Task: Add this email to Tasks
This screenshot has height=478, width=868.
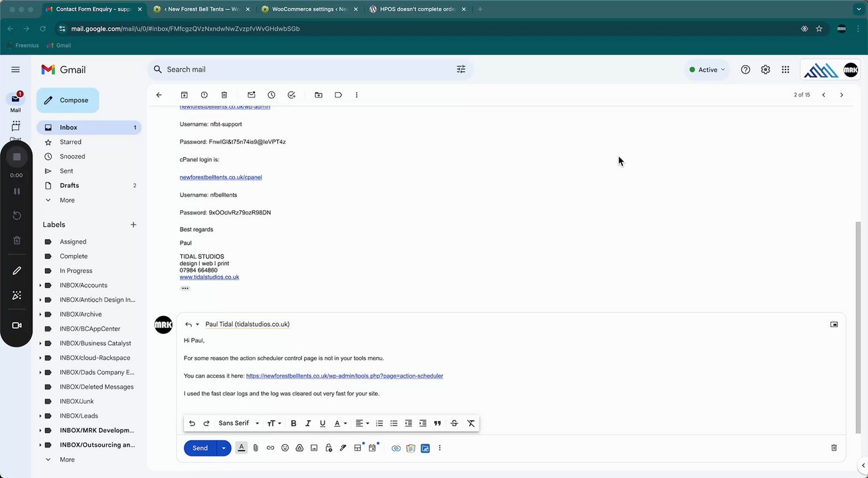Action: click(x=291, y=95)
